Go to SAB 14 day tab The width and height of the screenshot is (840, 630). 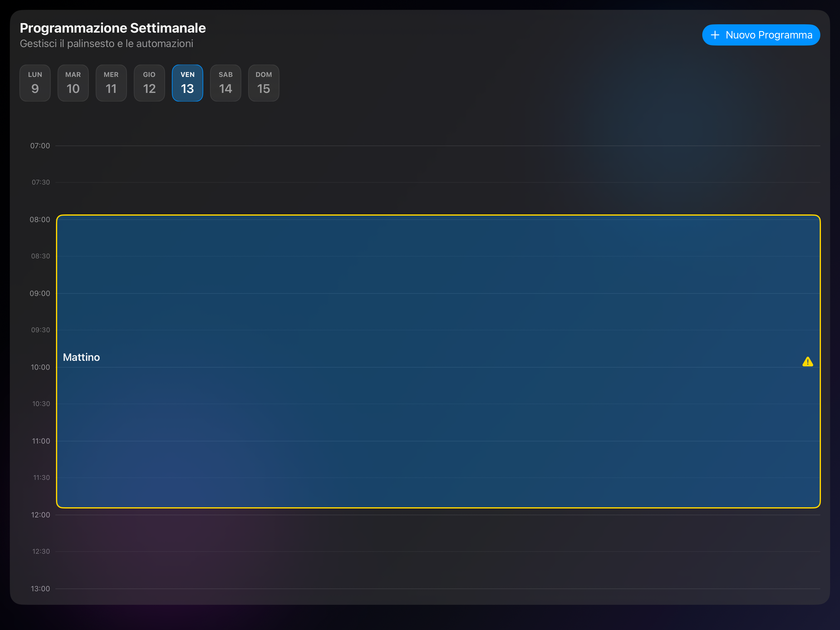click(226, 83)
